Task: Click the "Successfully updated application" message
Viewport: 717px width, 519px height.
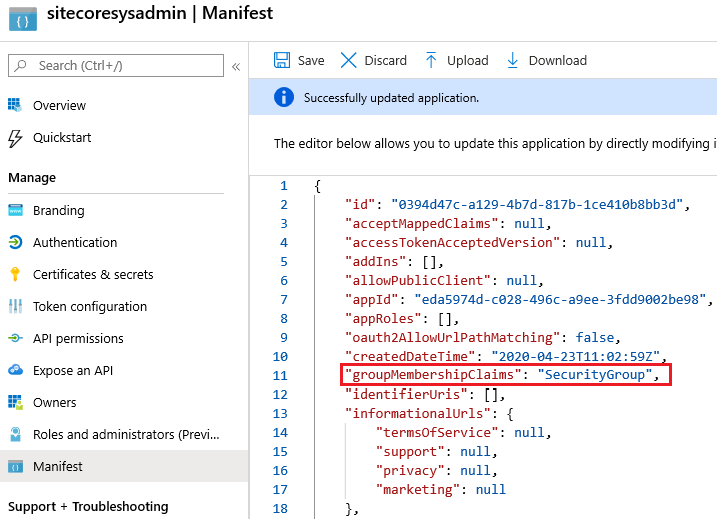Action: (x=391, y=98)
